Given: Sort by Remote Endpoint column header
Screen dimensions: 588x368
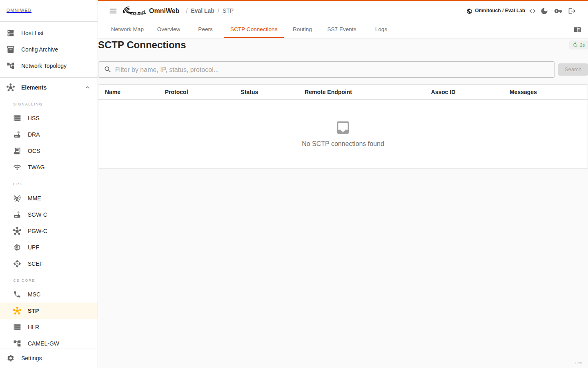Looking at the screenshot, I should coord(328,92).
